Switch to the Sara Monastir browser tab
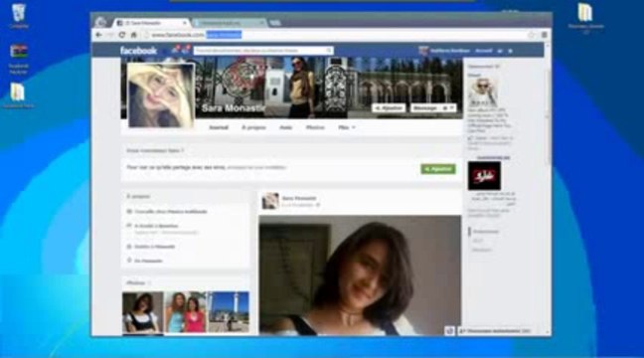Image resolution: width=644 pixels, height=358 pixels. pos(150,23)
